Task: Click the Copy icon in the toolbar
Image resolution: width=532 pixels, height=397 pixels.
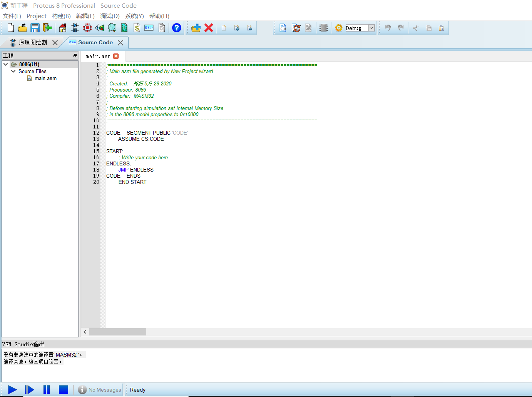Action: [x=428, y=28]
